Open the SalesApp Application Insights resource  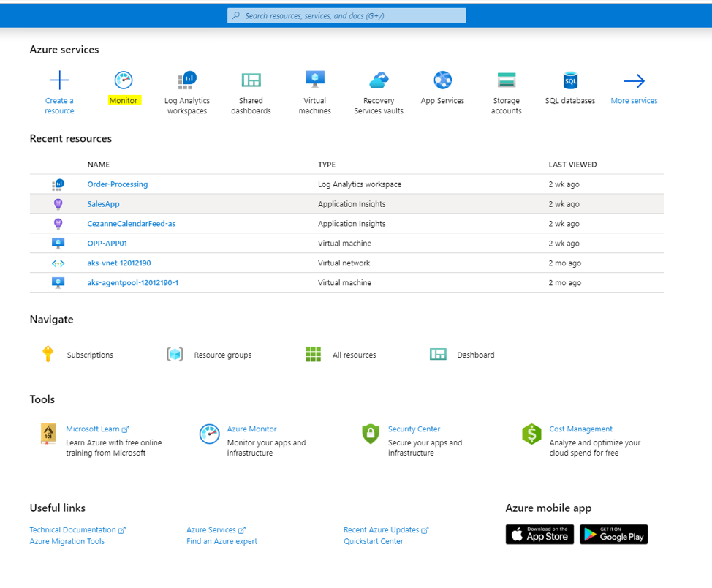(x=103, y=203)
